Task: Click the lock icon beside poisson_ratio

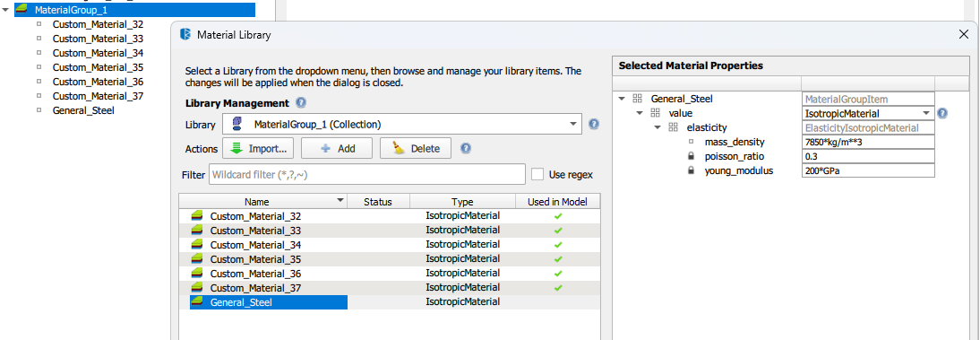Action: tap(691, 156)
